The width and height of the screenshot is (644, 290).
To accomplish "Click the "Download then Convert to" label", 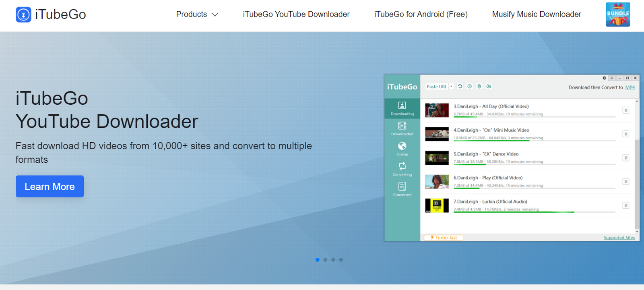I will click(596, 87).
